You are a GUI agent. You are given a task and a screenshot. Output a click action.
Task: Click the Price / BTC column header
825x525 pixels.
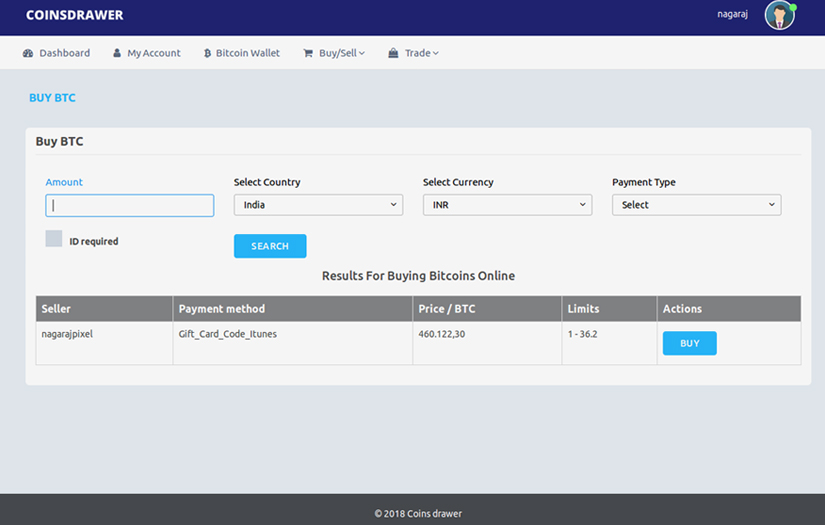pyautogui.click(x=487, y=309)
